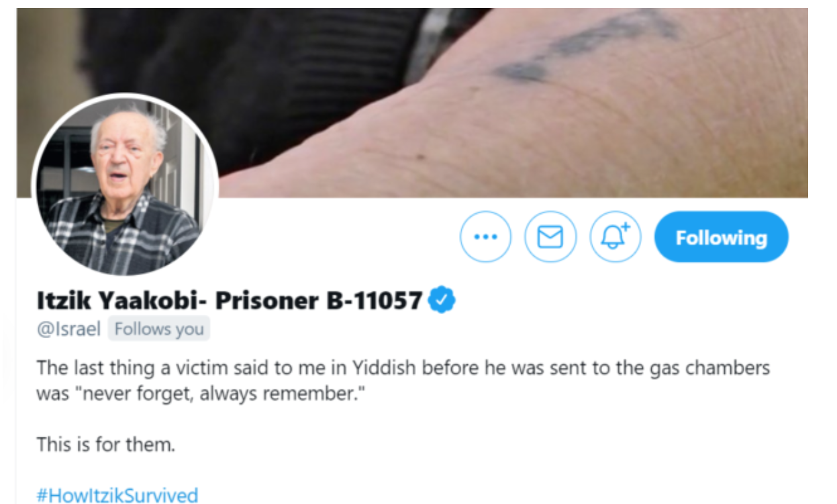837x504 pixels.
Task: Select the @Israel handle
Action: point(68,330)
